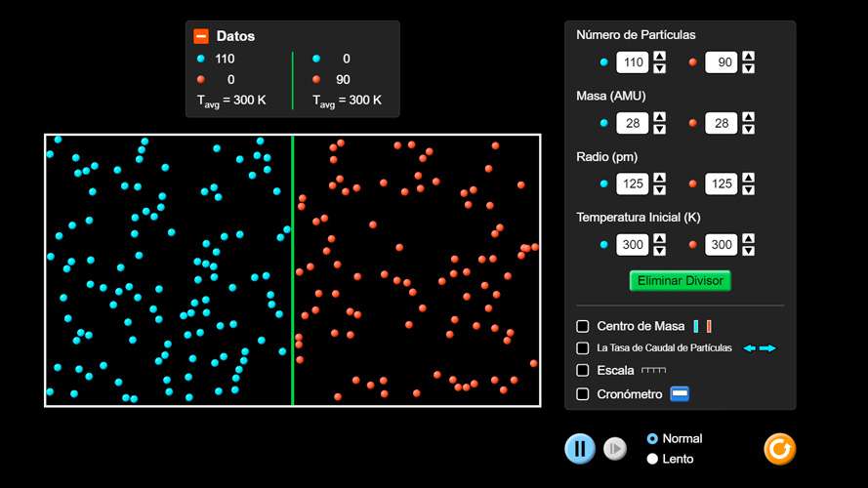Image resolution: width=868 pixels, height=488 pixels.
Task: Click the scale ruler icon
Action: 653,371
